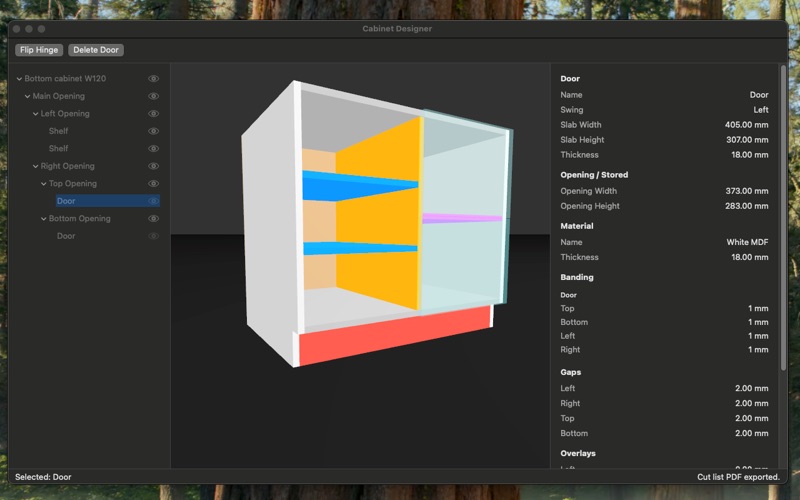Click Banding Bottom value 1 mm

click(758, 322)
